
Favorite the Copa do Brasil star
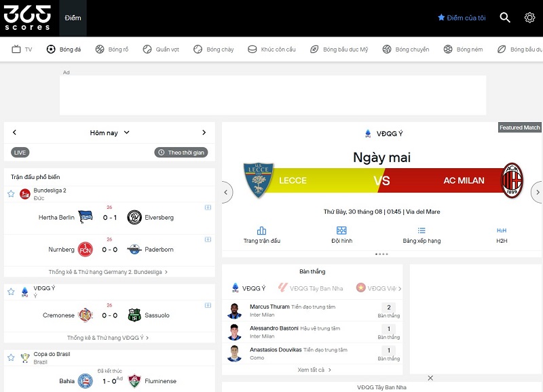pos(11,357)
